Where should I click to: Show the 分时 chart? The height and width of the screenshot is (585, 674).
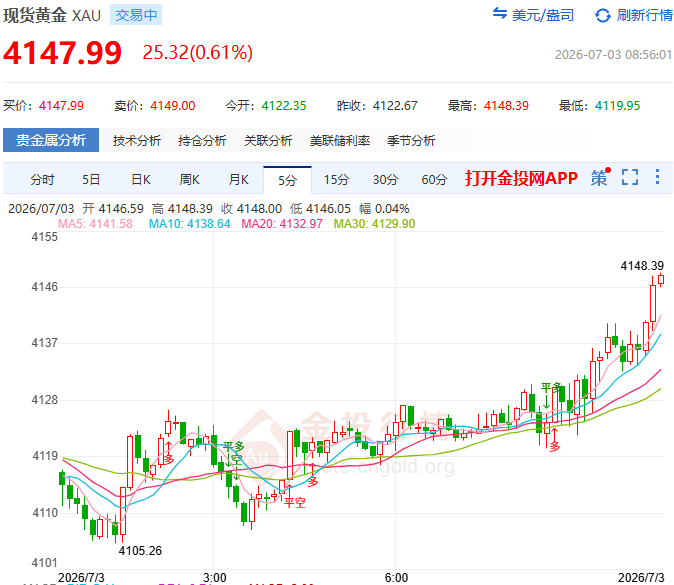(42, 180)
